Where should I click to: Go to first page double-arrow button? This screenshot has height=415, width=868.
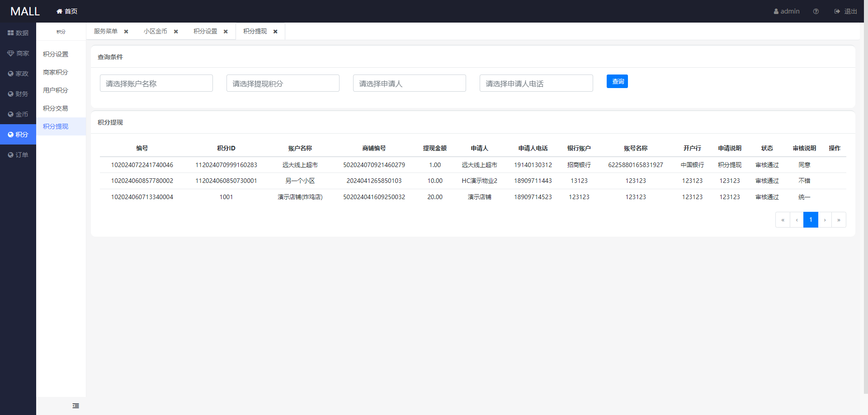[783, 220]
